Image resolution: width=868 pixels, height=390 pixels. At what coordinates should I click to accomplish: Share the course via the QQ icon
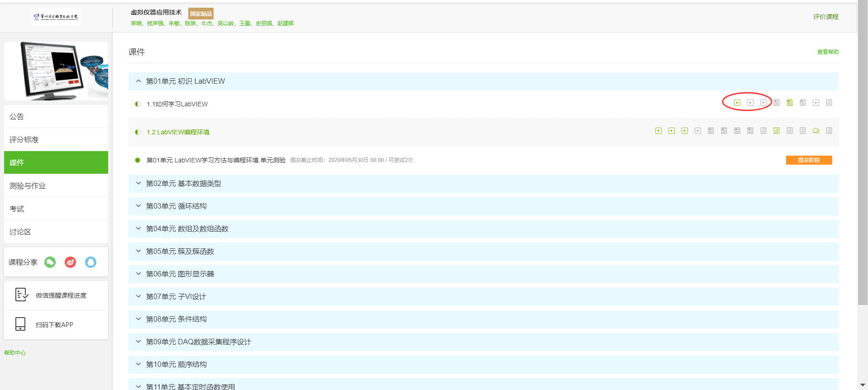point(91,262)
